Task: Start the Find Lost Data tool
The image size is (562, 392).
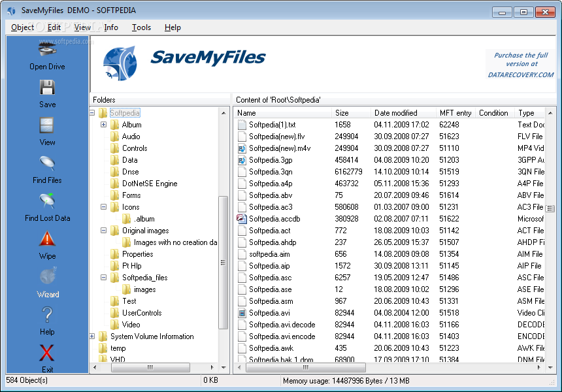Action: 47,201
